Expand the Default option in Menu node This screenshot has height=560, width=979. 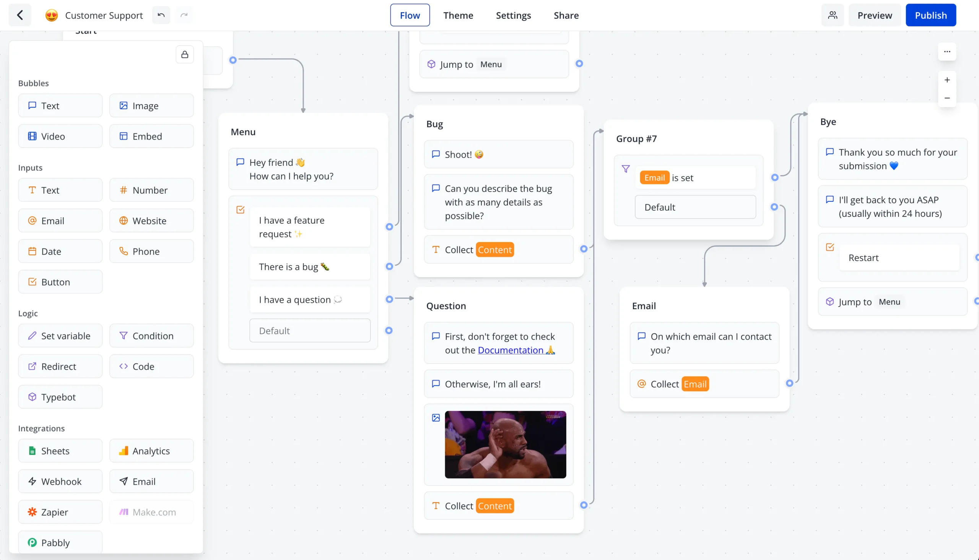point(310,330)
